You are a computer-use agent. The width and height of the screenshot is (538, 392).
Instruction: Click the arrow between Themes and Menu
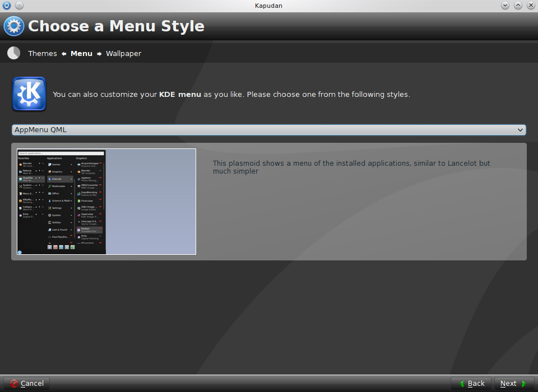[x=64, y=54]
